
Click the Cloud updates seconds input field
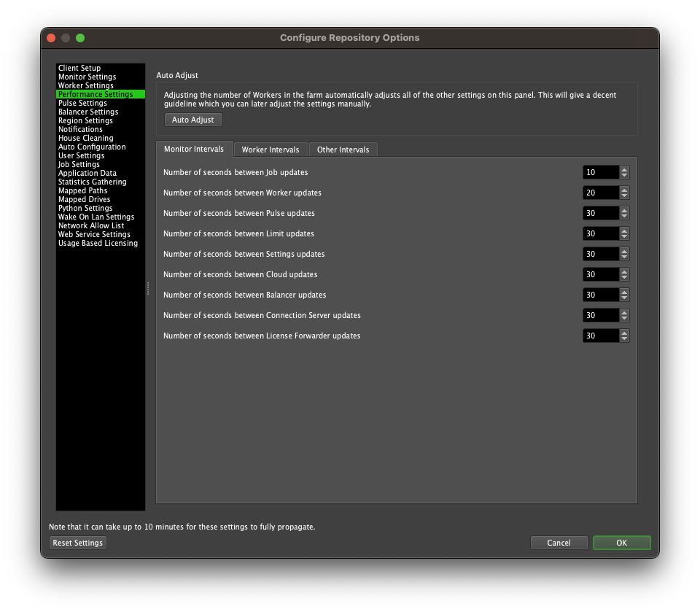click(600, 275)
